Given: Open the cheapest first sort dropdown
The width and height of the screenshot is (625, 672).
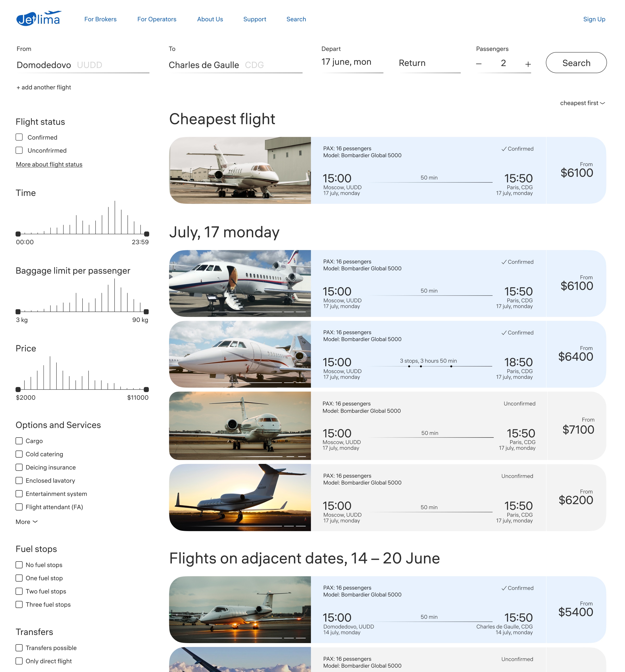Looking at the screenshot, I should coord(582,103).
